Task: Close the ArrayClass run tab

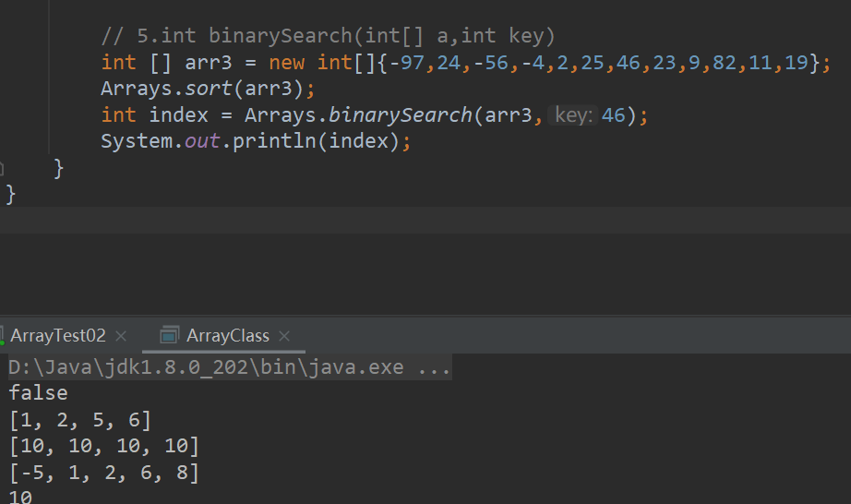Action: click(x=284, y=336)
